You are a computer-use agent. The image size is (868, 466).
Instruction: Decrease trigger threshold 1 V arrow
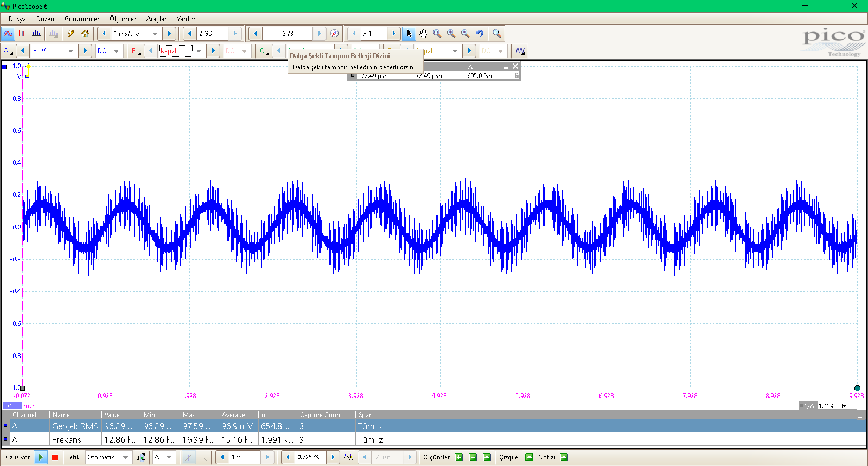pos(222,457)
